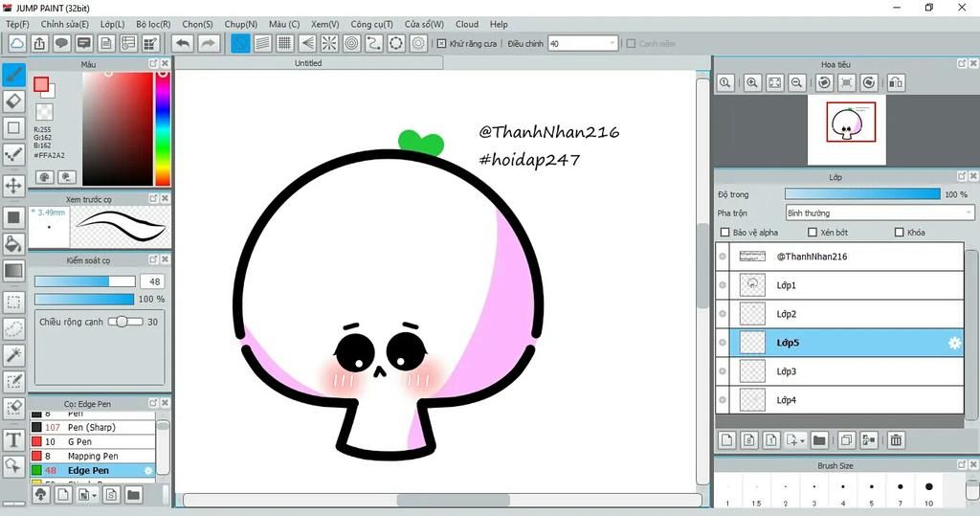This screenshot has height=516, width=980.
Task: Select the Move tool
Action: click(13, 186)
